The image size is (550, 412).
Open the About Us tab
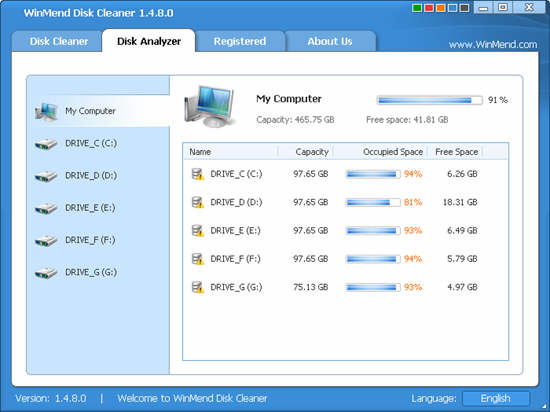click(330, 41)
